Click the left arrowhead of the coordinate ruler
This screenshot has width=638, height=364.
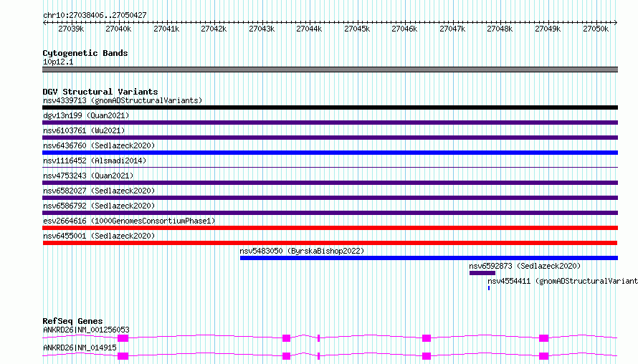[x=44, y=22]
